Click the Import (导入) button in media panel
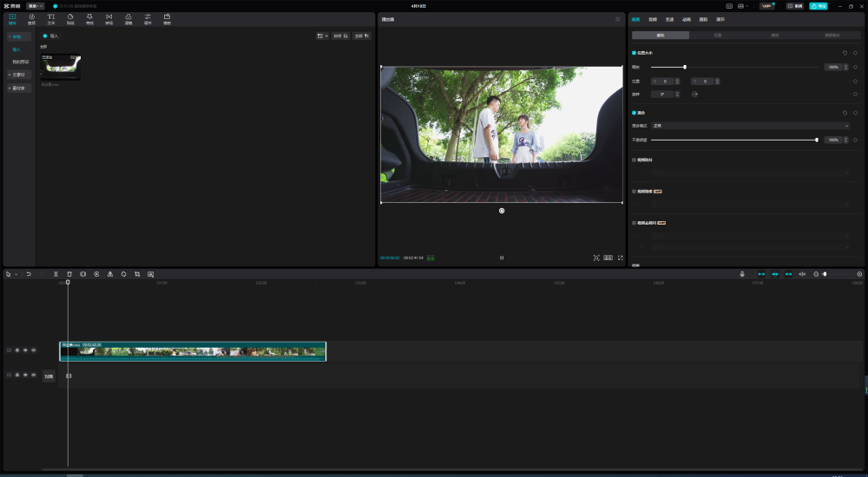 coord(50,36)
